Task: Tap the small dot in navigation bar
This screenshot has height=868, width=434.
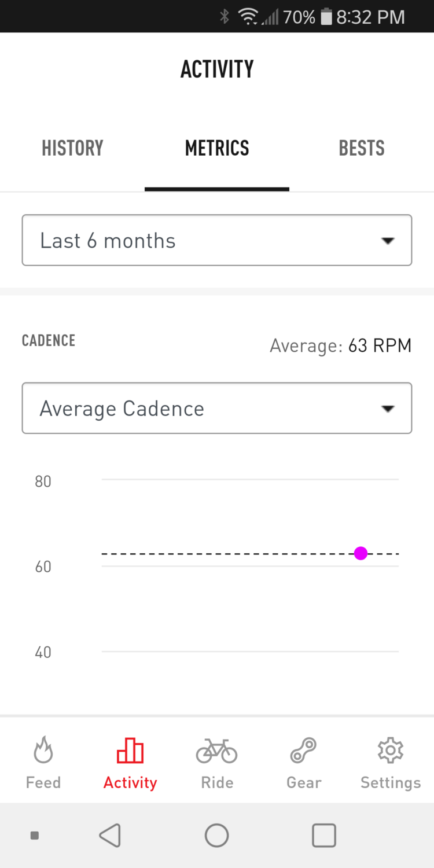Action: pyautogui.click(x=35, y=836)
